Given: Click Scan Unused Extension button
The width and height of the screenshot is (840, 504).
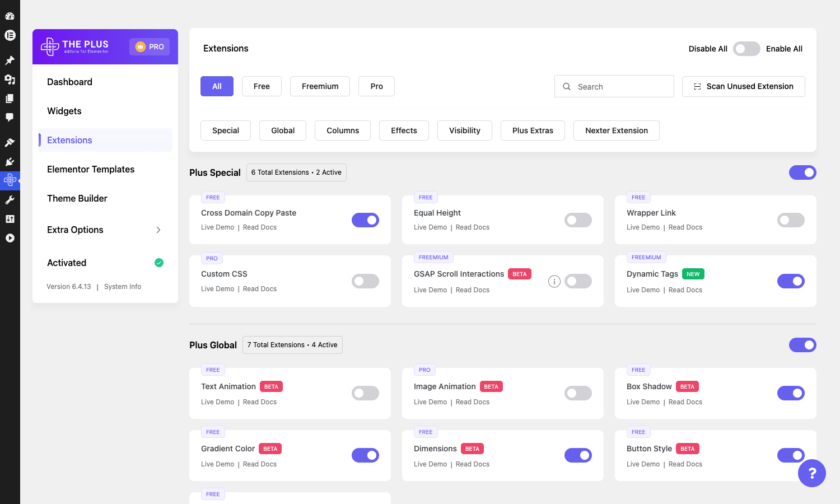Looking at the screenshot, I should (744, 86).
